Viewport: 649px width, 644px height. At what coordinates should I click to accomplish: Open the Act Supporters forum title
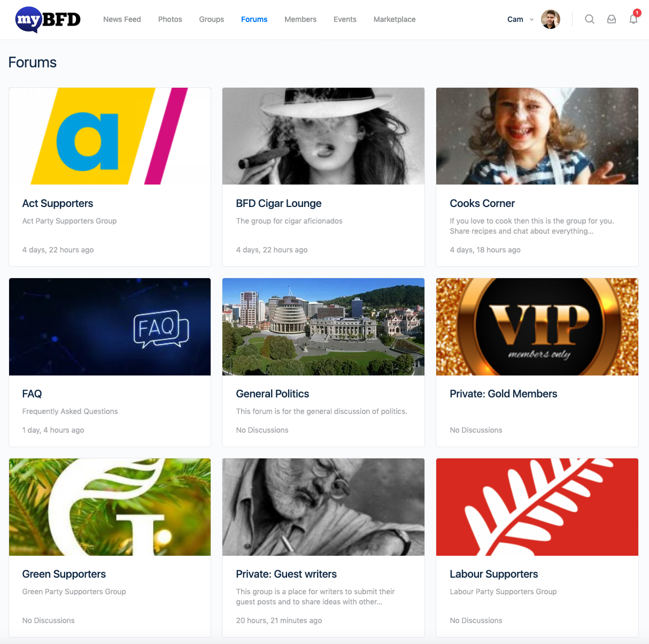click(58, 203)
